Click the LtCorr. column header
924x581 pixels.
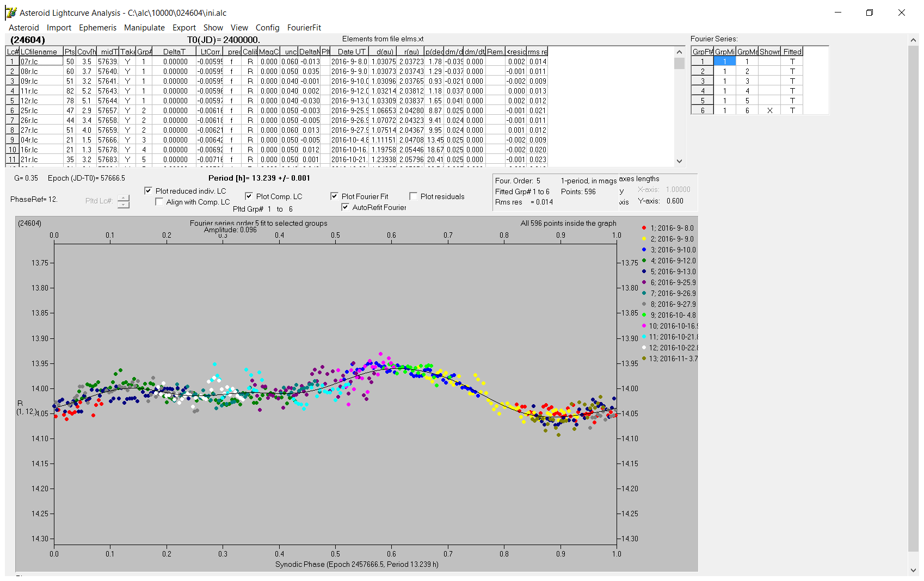[x=210, y=52]
